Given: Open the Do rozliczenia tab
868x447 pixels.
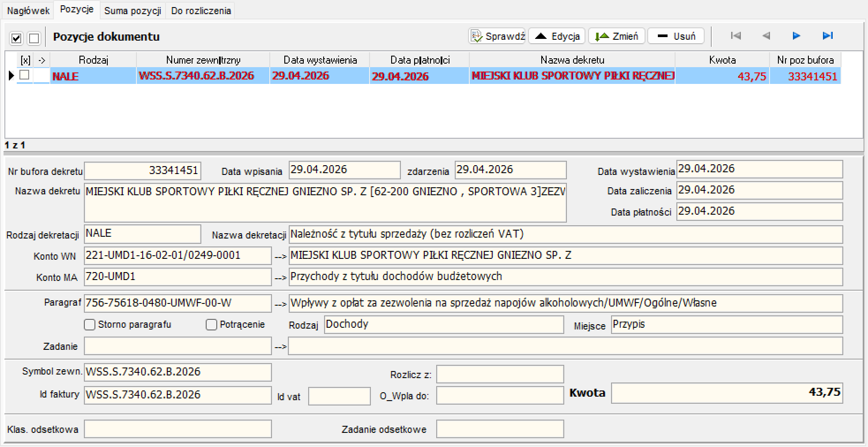Looking at the screenshot, I should (201, 11).
